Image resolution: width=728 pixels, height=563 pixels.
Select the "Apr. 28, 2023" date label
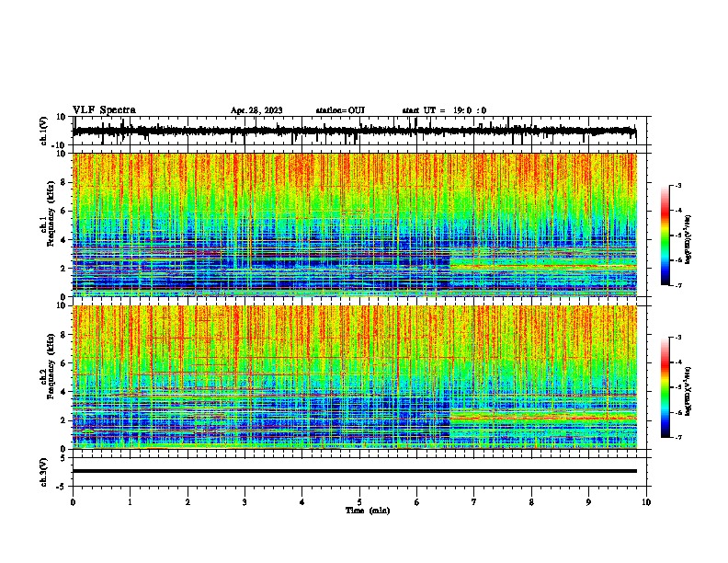point(256,110)
